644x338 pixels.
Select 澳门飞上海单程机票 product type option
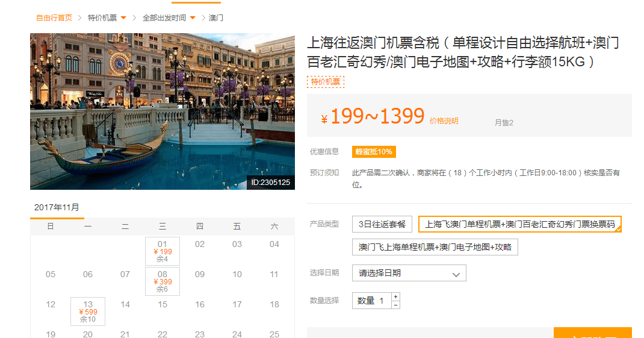coord(435,247)
